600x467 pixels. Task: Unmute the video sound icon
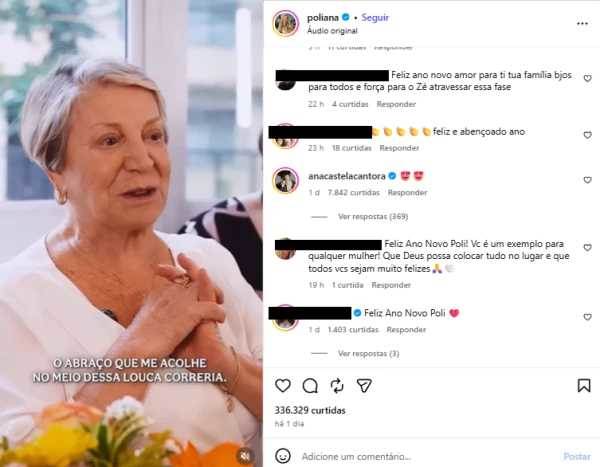pyautogui.click(x=245, y=456)
